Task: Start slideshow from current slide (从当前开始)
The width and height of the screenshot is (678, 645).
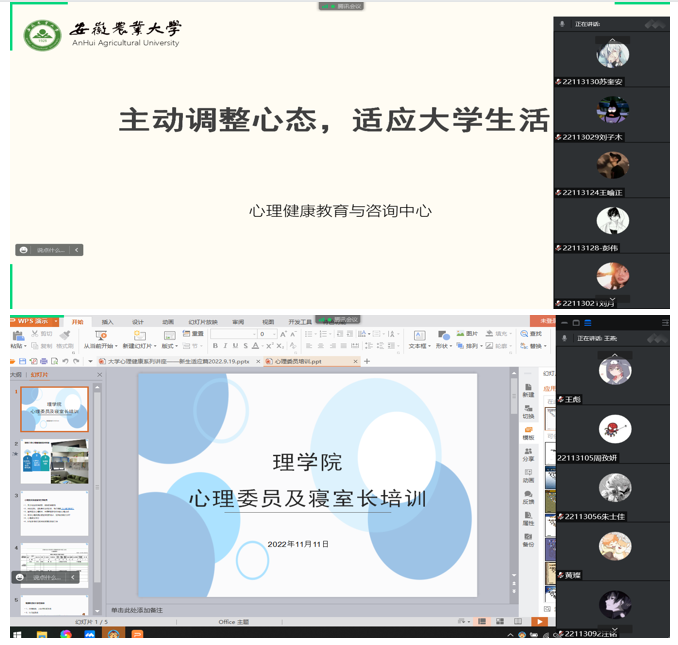Action: point(100,338)
